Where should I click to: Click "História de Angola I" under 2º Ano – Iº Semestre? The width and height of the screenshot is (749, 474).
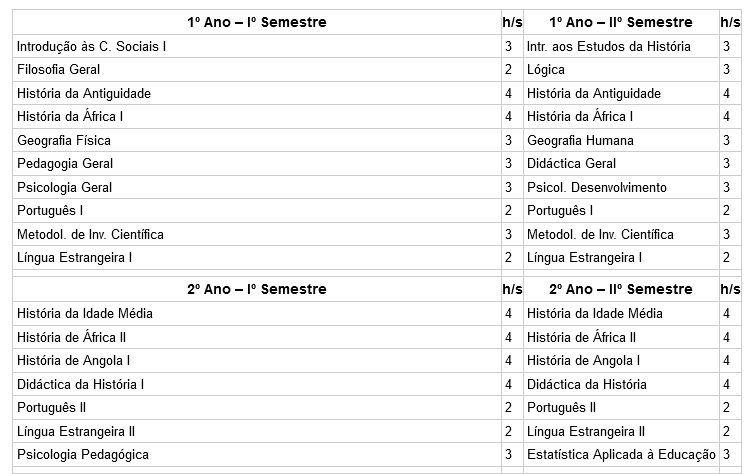pos(74,360)
